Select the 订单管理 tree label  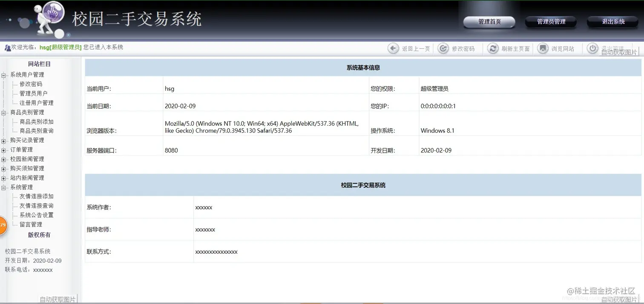pos(21,150)
